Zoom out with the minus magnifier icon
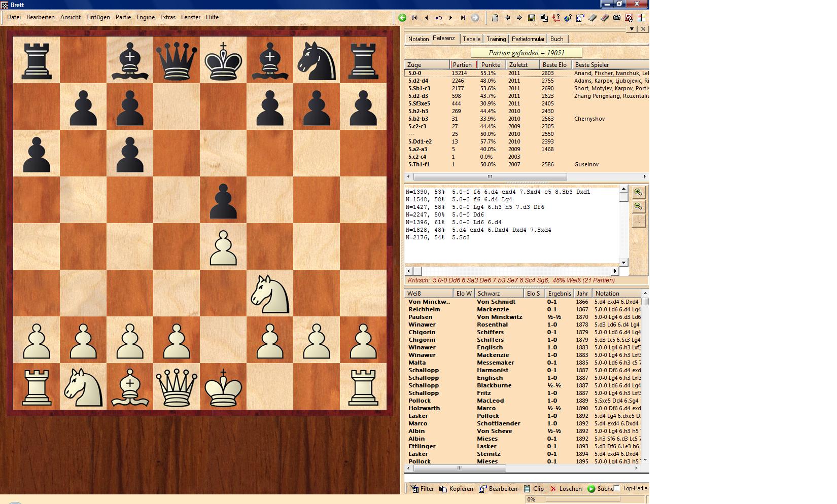Screen dimensions: 837x504 638,206
